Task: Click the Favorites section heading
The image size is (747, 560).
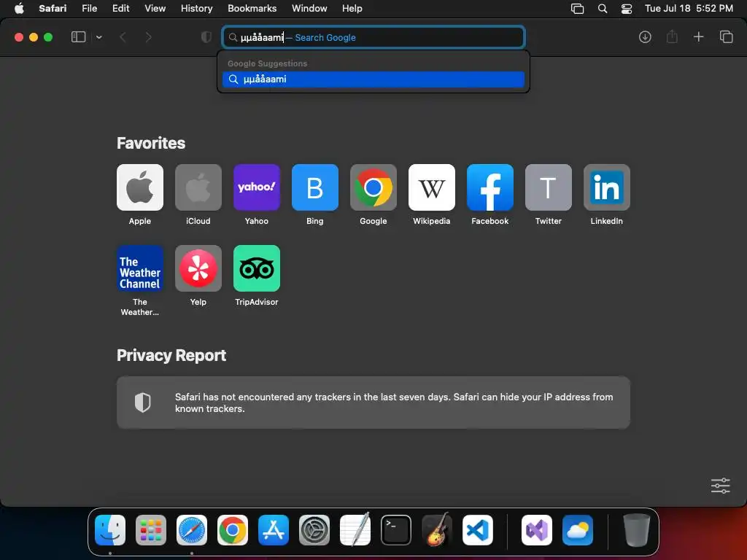Action: (151, 143)
